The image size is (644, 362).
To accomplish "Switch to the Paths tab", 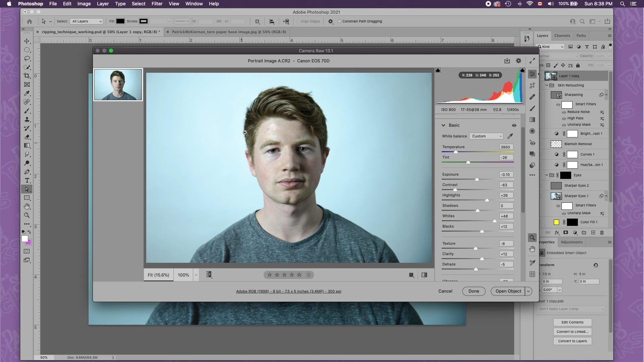I will pyautogui.click(x=581, y=36).
